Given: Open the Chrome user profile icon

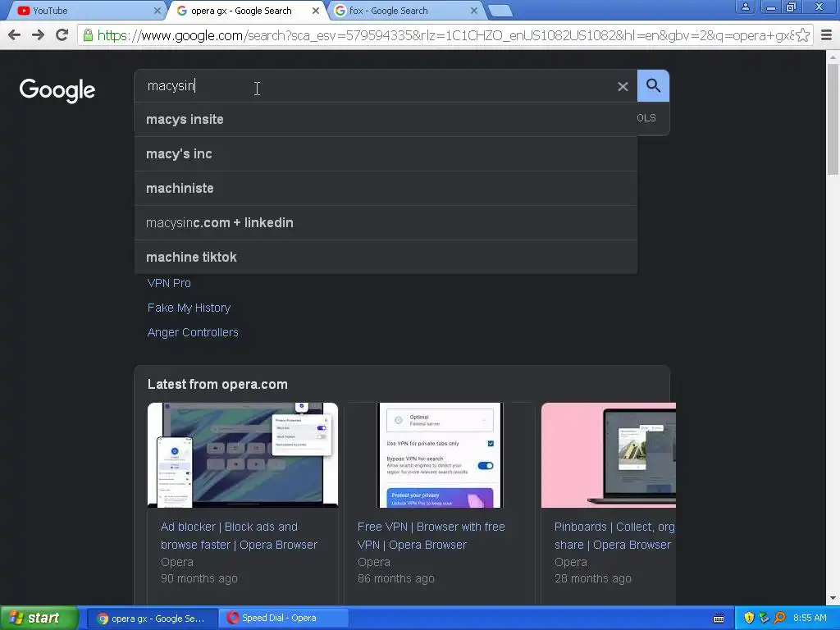Looking at the screenshot, I should click(x=745, y=7).
